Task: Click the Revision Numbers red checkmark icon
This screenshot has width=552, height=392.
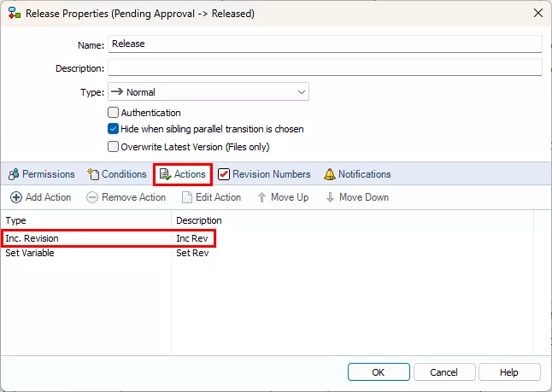Action: (224, 174)
